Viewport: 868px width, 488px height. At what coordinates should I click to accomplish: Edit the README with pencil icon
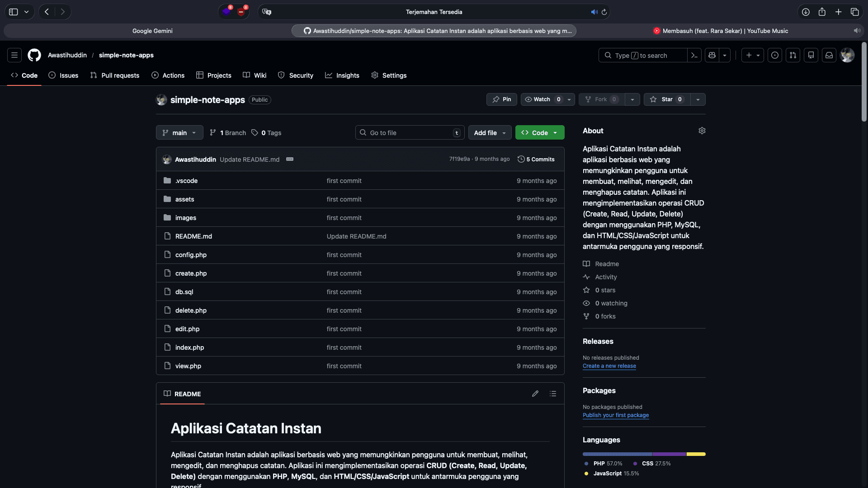point(535,394)
